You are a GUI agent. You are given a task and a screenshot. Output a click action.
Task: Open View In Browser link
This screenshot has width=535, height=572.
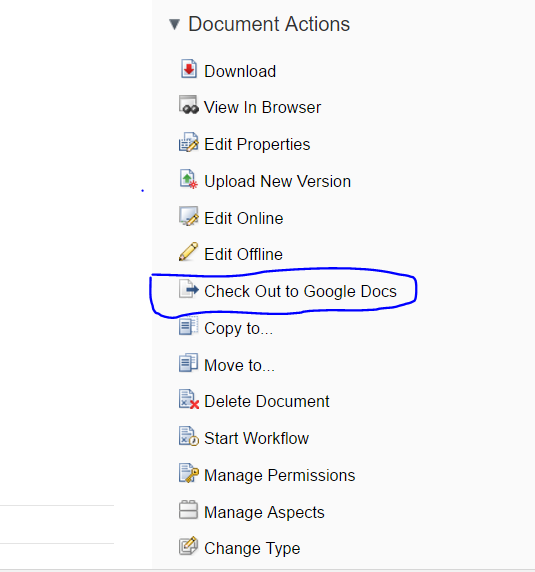coord(263,108)
